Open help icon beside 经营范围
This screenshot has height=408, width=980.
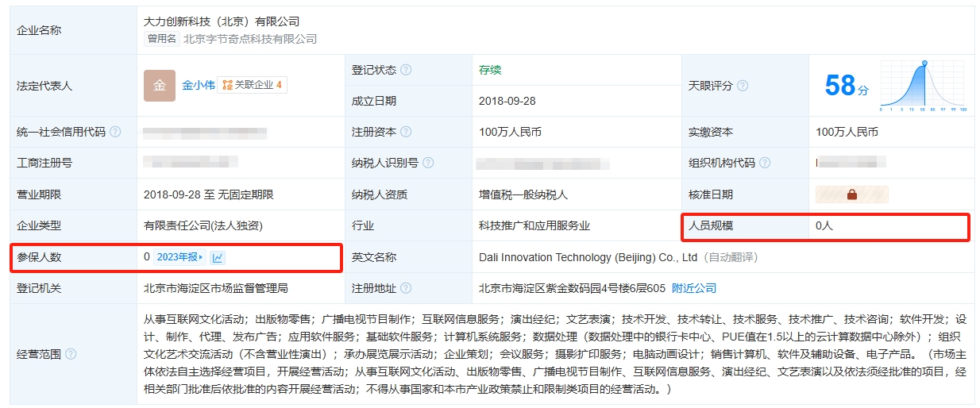click(71, 354)
